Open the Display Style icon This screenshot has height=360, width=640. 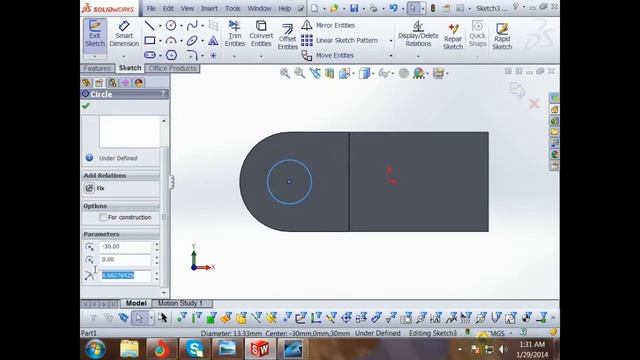coord(364,73)
